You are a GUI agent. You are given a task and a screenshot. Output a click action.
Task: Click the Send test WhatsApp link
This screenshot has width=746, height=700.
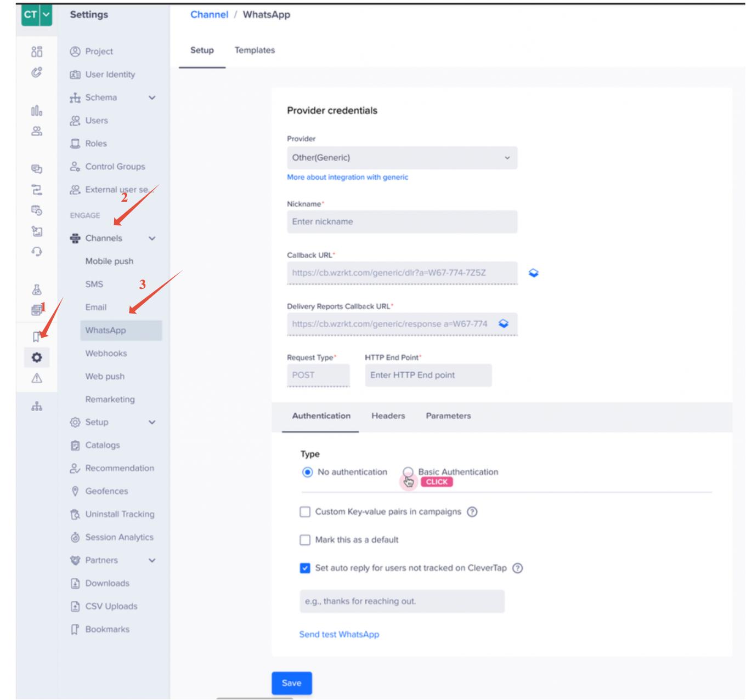(339, 635)
